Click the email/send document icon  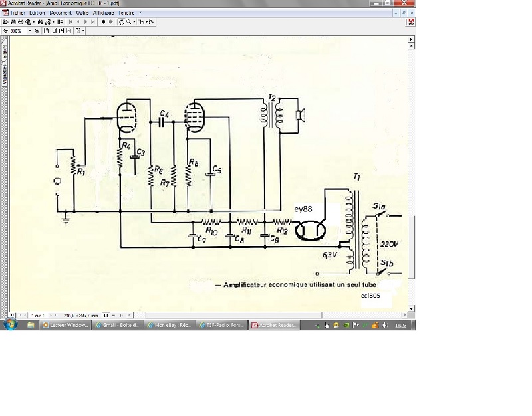(x=28, y=22)
